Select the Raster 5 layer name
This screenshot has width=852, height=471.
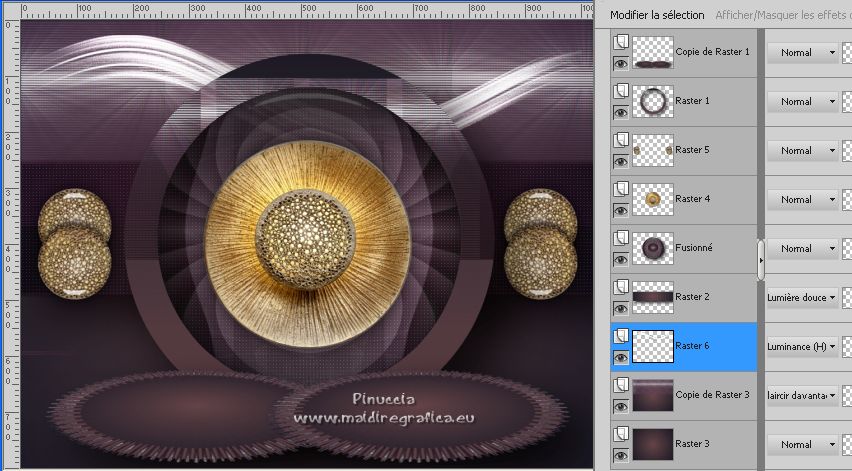point(692,150)
